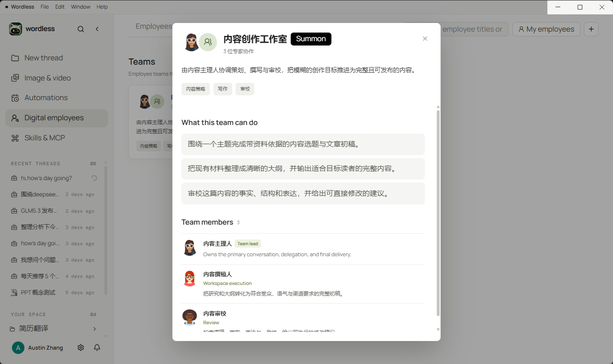Click the plus button to add employee

591,29
